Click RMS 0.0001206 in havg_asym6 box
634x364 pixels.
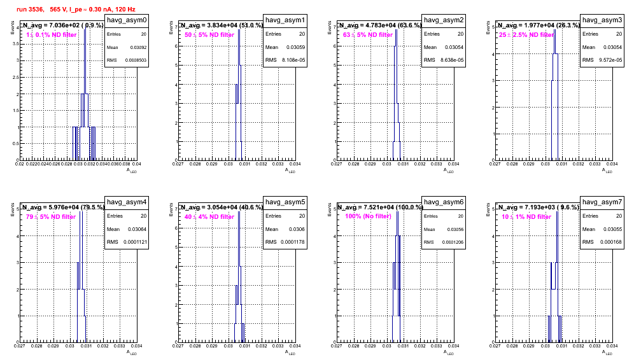pos(444,242)
